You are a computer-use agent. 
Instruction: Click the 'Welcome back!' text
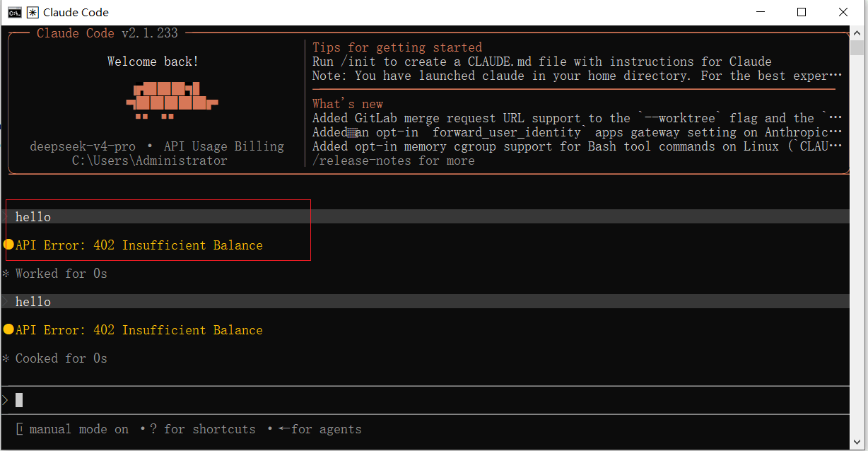pyautogui.click(x=153, y=61)
